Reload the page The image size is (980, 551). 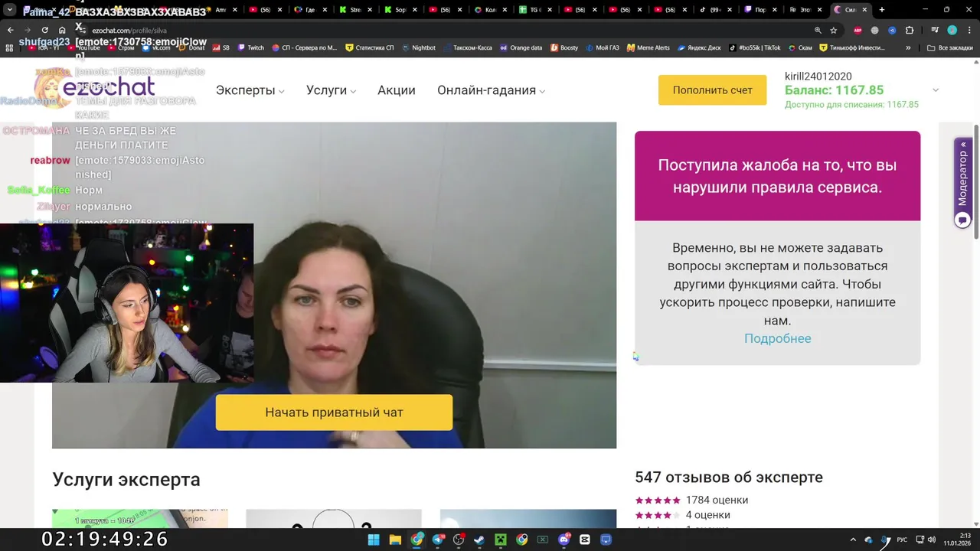coord(45,31)
